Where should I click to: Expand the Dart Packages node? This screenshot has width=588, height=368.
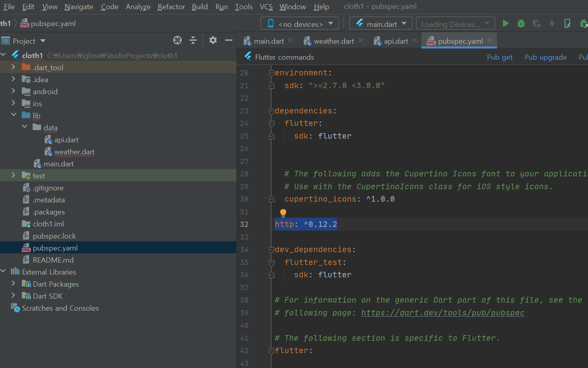point(13,283)
